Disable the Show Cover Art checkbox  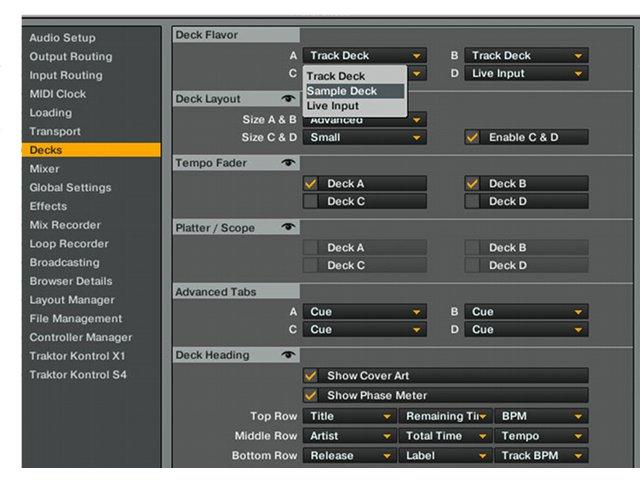click(311, 376)
